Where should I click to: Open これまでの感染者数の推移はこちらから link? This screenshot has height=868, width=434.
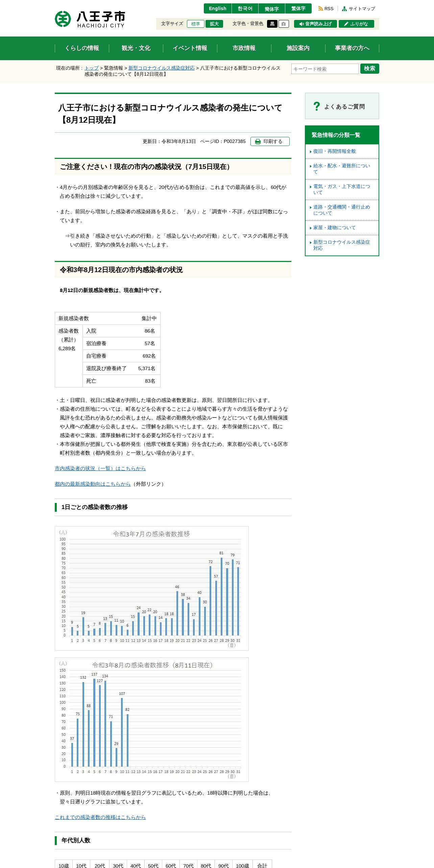tap(100, 817)
